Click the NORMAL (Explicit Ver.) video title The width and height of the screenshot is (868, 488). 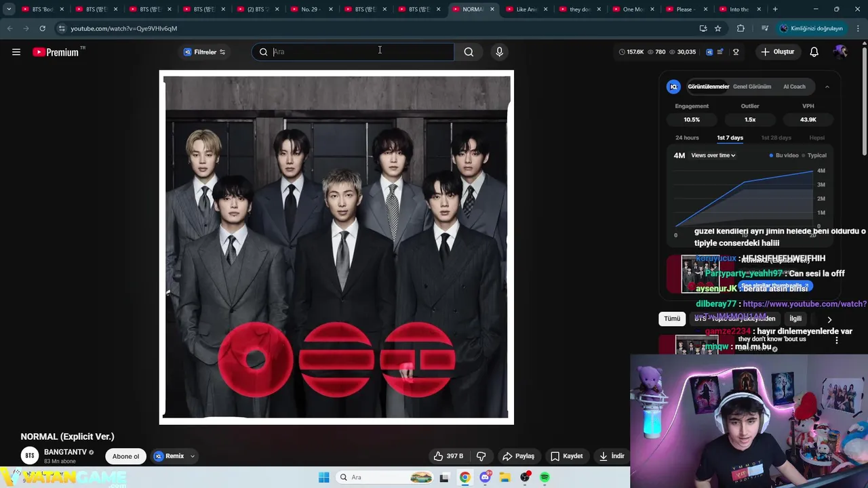[x=67, y=436]
